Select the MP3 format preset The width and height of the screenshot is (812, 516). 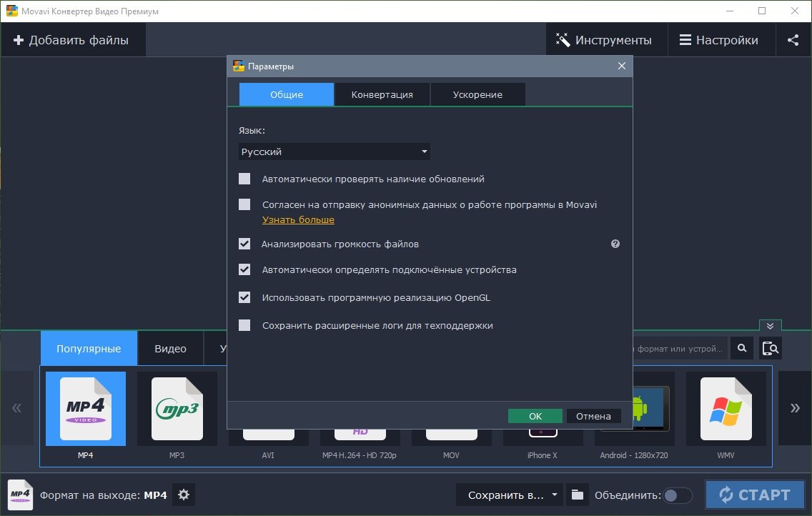(x=177, y=415)
